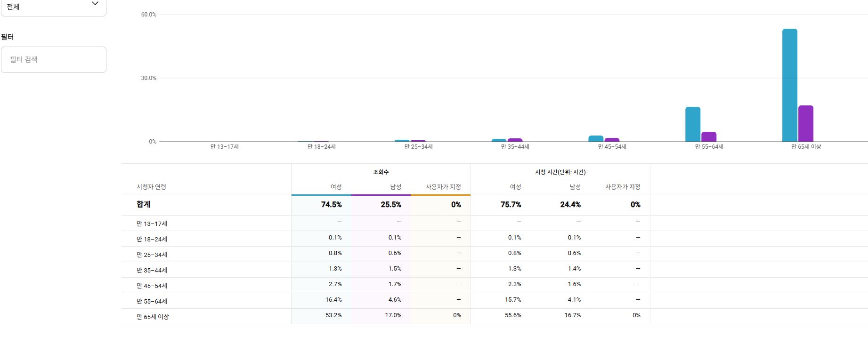
Task: Click the 시청 시간(단위: 시간) group header
Action: [560, 172]
